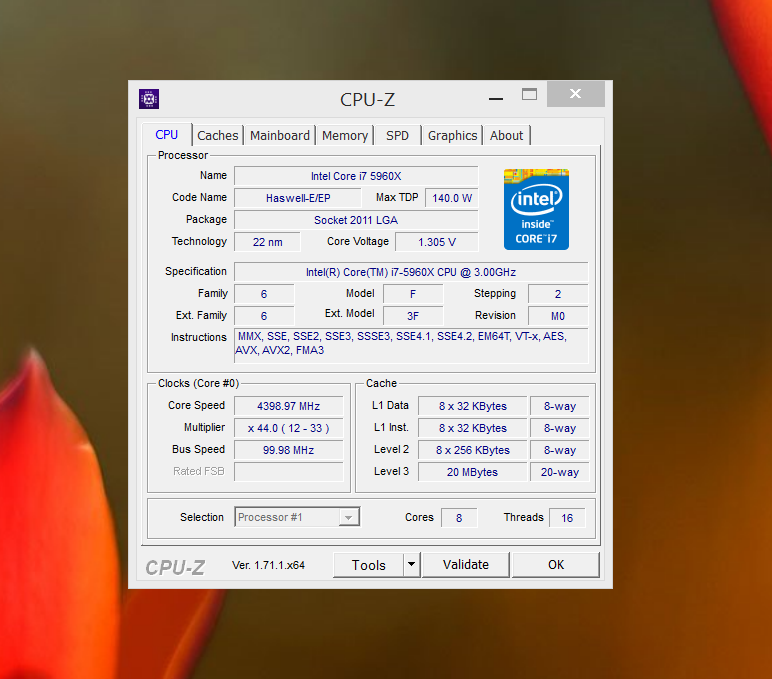Click the Instructions list text
This screenshot has width=772, height=679.
tap(411, 345)
